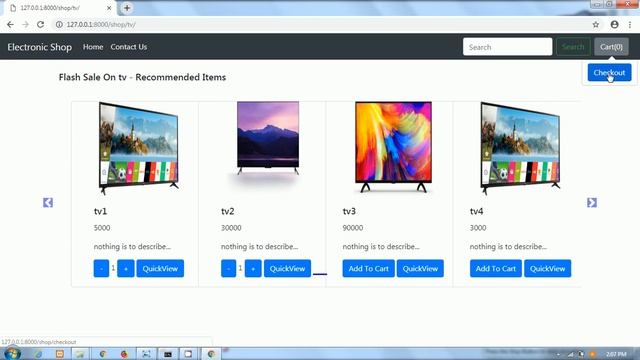
Task: Click the Flash Sale On tv heading
Action: [142, 77]
